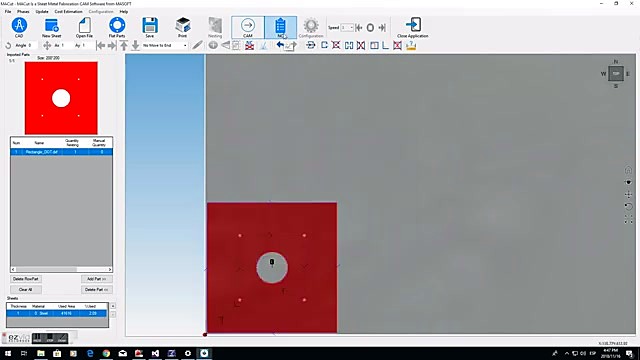The width and height of the screenshot is (640, 360).
Task: Click the Name column header
Action: 39,142
